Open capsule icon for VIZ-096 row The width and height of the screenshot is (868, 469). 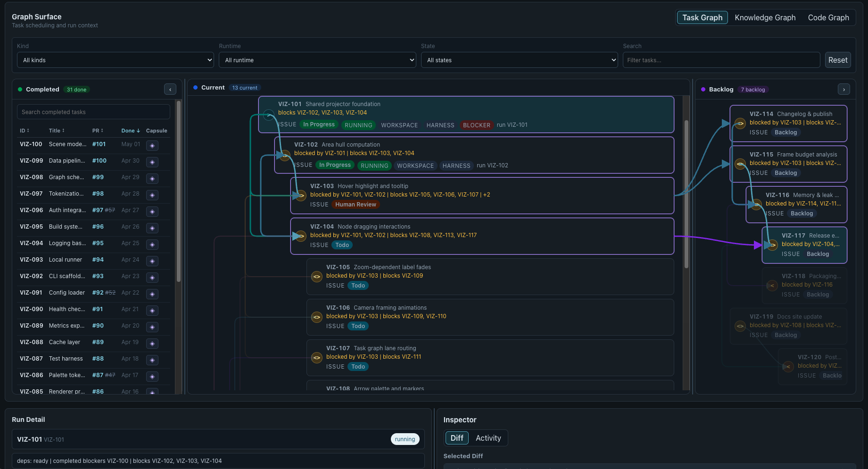152,212
